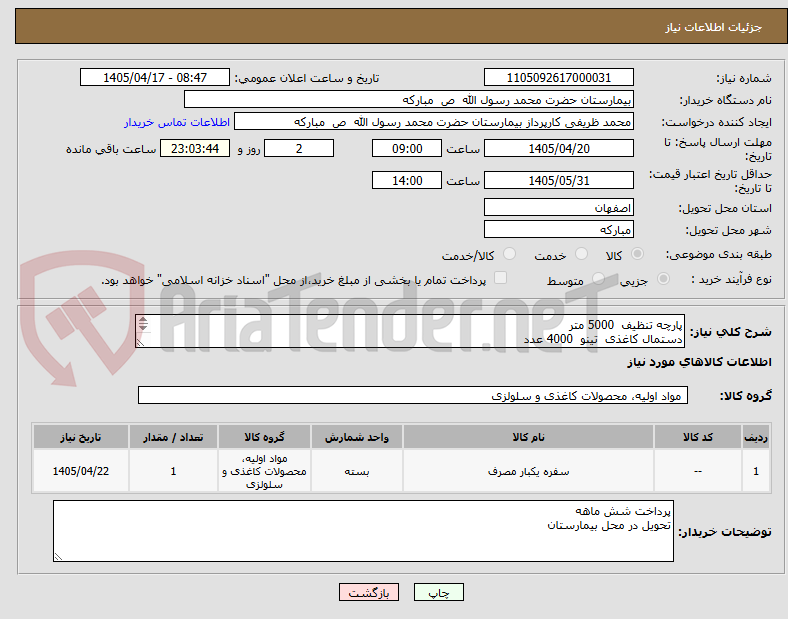Click the announcement date field 1405/04/17 - 08:47
Image resolution: width=788 pixels, height=619 pixels.
pos(155,77)
